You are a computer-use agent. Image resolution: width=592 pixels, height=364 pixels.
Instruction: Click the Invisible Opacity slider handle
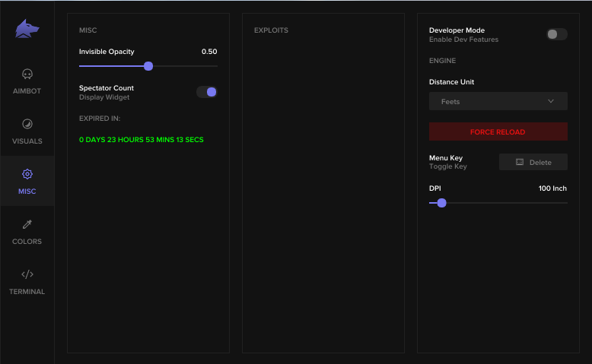pyautogui.click(x=148, y=66)
